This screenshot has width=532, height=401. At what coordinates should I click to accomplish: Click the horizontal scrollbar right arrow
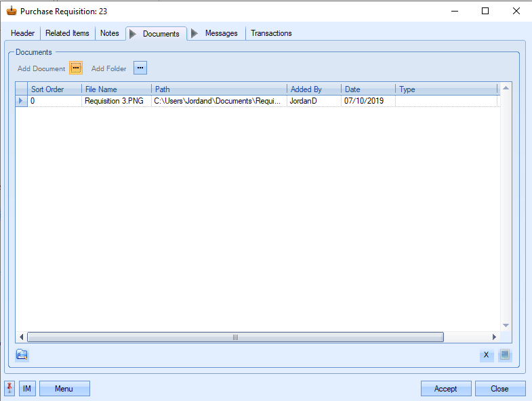(x=494, y=337)
